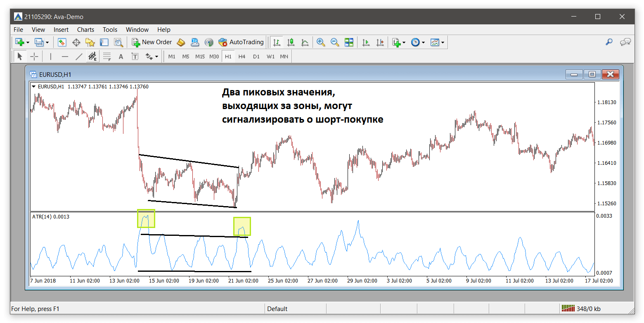
Task: Tile chart windows icon
Action: tap(349, 42)
